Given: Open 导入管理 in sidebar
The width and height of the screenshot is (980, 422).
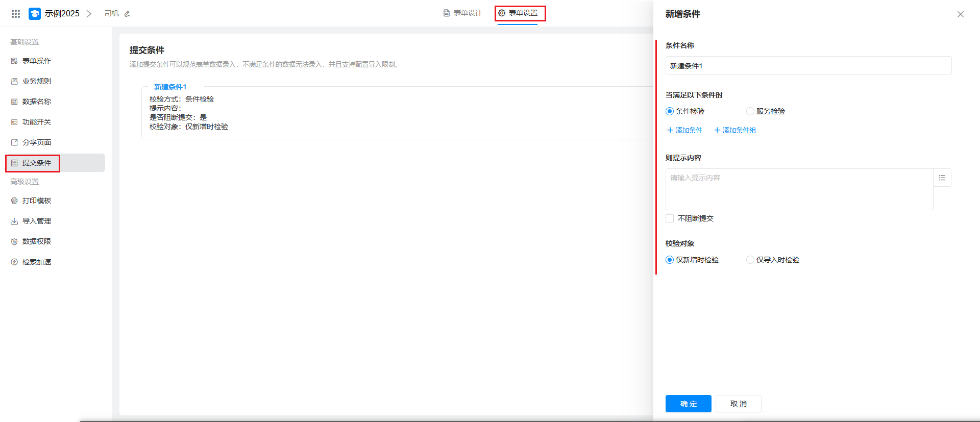Looking at the screenshot, I should click(36, 221).
